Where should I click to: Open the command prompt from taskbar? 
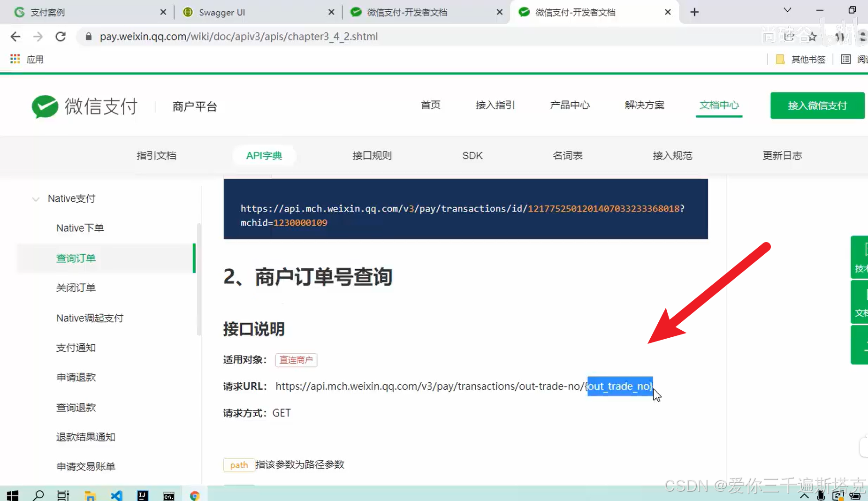[x=169, y=496]
